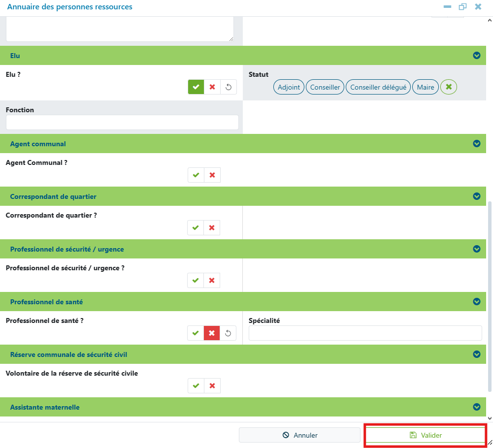The image size is (493, 448).
Task: Set Elu to yes with green check
Action: click(x=196, y=87)
